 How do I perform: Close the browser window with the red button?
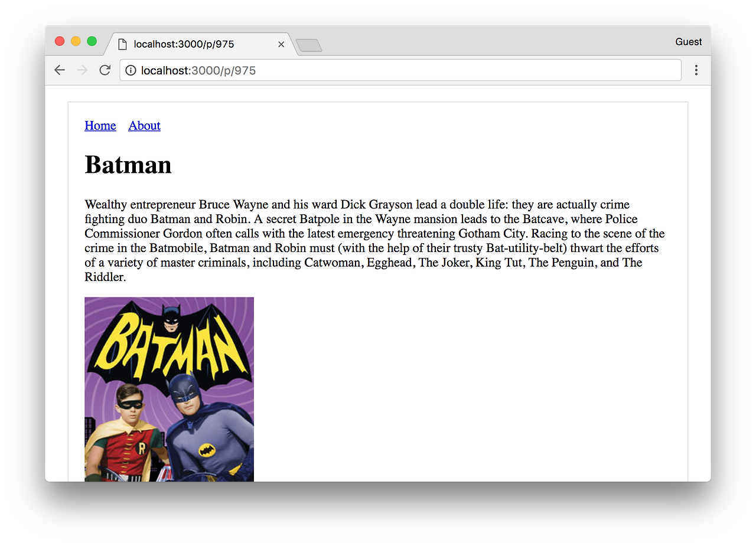coord(60,41)
